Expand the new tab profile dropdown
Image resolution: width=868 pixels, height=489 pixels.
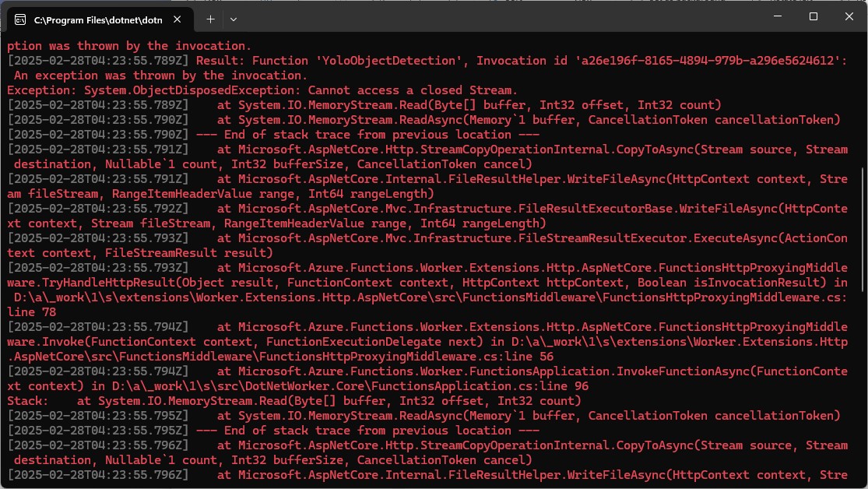pyautogui.click(x=234, y=18)
